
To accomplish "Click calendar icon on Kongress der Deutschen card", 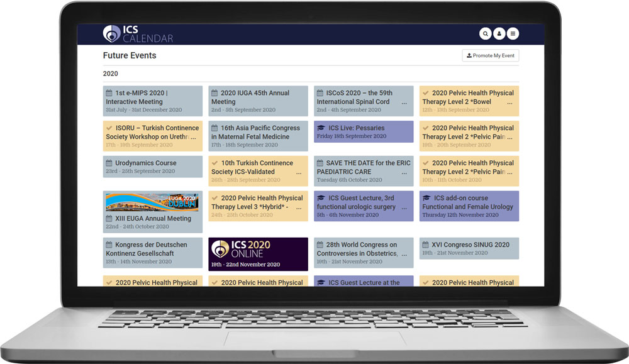I will click(109, 245).
